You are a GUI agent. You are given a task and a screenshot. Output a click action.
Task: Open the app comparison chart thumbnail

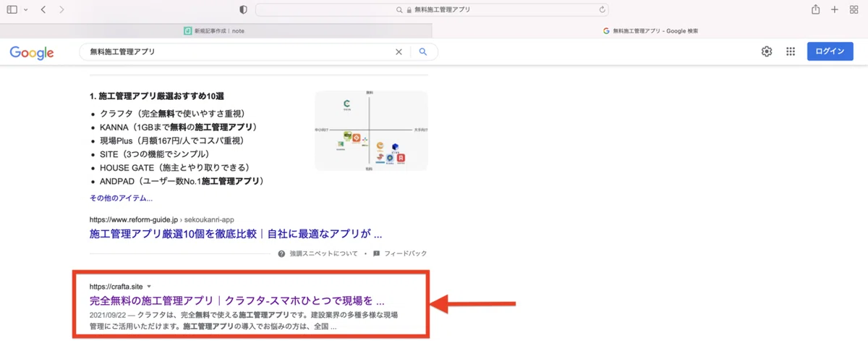click(x=371, y=131)
